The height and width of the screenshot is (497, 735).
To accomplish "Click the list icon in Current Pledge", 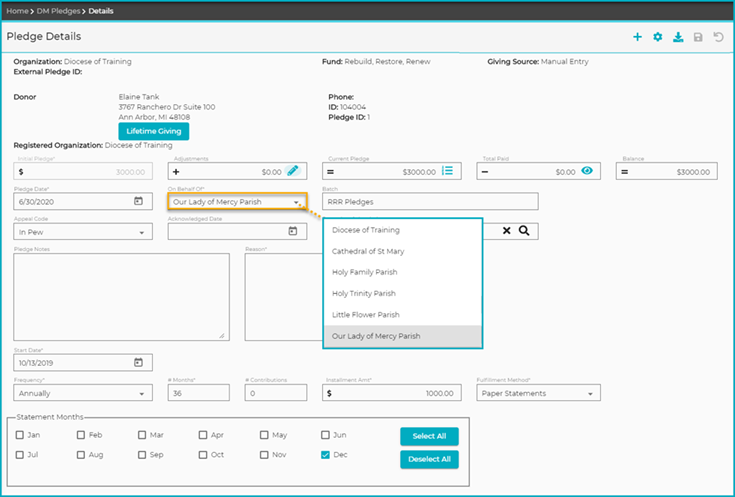I will [x=448, y=171].
